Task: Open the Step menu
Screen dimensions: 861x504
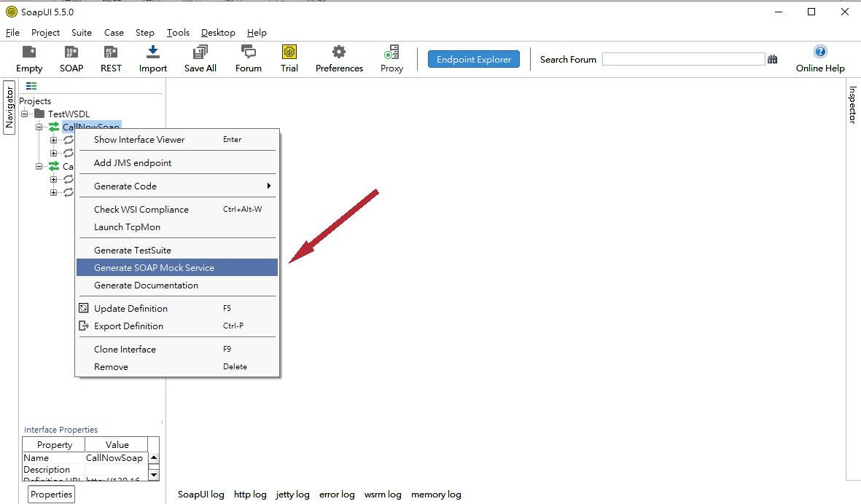Action: [x=145, y=32]
